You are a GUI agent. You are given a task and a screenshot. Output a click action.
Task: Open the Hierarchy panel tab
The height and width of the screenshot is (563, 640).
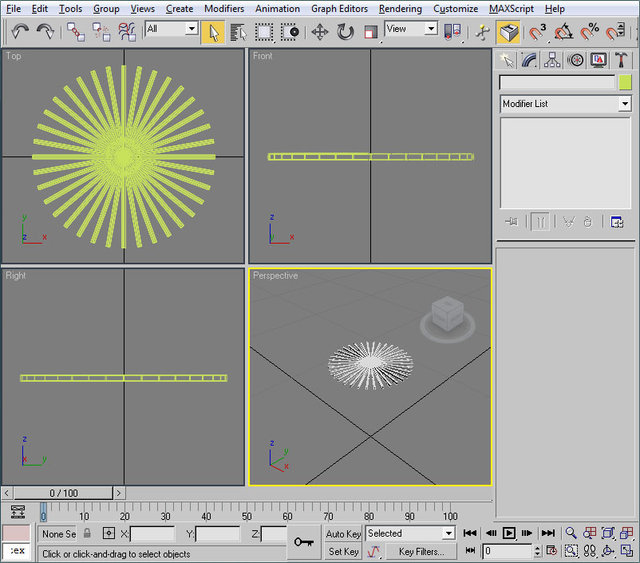553,60
